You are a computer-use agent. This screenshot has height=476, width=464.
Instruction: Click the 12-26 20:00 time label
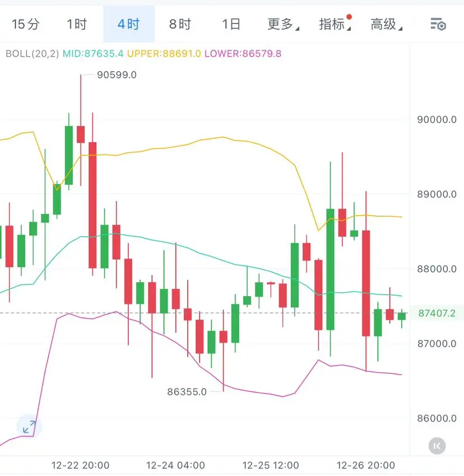(366, 465)
